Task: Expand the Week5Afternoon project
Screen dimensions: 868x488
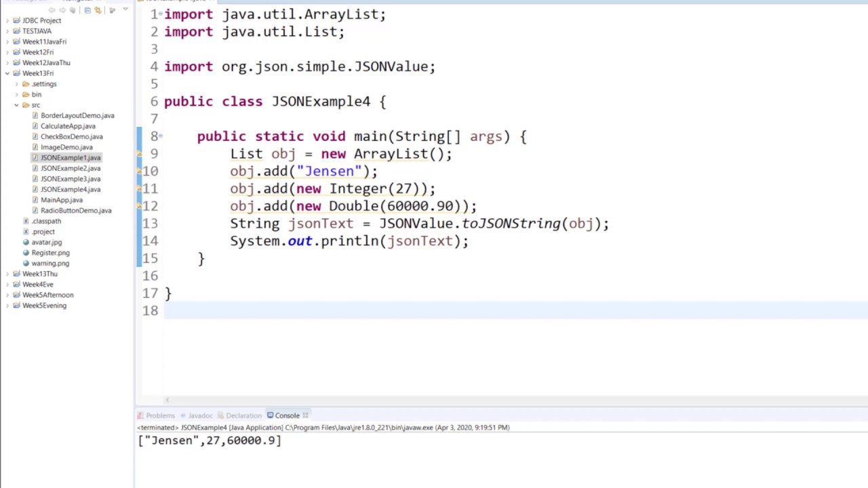Action: point(7,295)
